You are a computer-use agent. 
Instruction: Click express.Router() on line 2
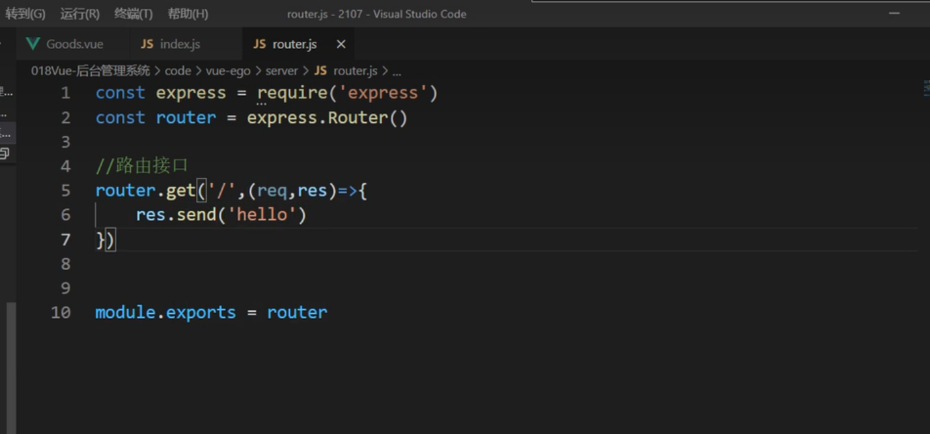(x=327, y=117)
